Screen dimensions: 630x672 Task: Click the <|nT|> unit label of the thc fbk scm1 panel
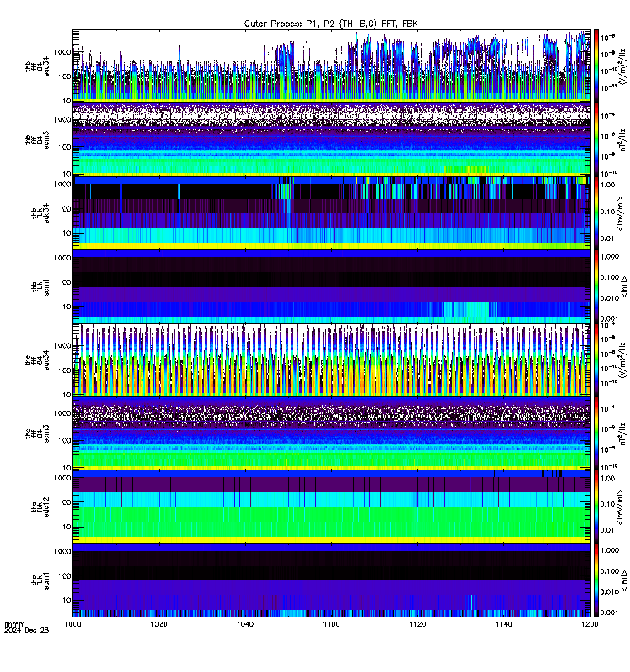[624, 580]
